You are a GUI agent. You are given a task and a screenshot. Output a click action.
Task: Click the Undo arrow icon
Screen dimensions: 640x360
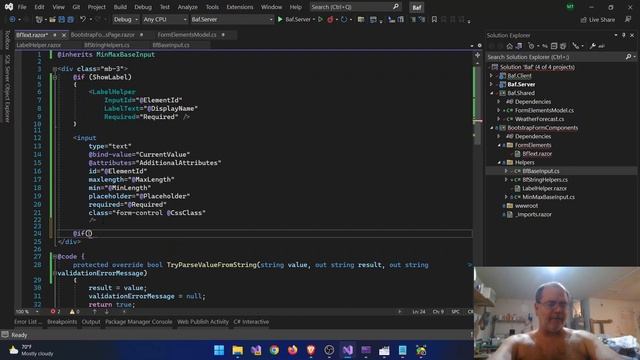coord(83,19)
